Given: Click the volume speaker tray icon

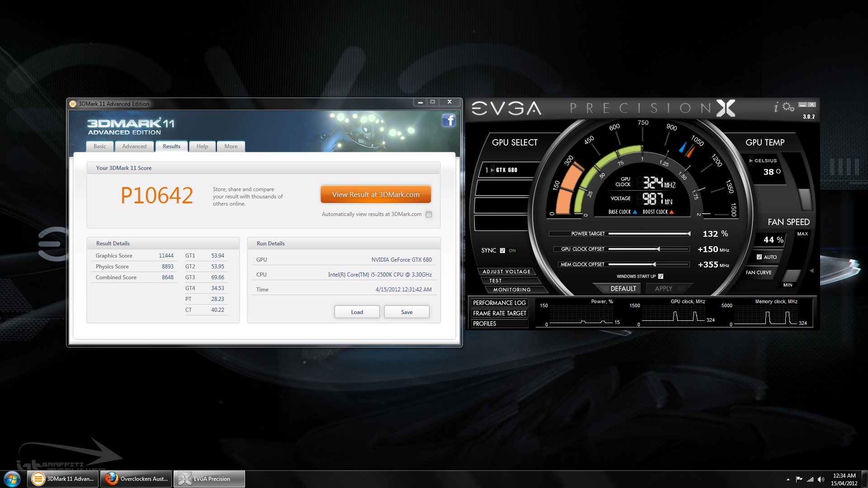Looking at the screenshot, I should point(821,479).
